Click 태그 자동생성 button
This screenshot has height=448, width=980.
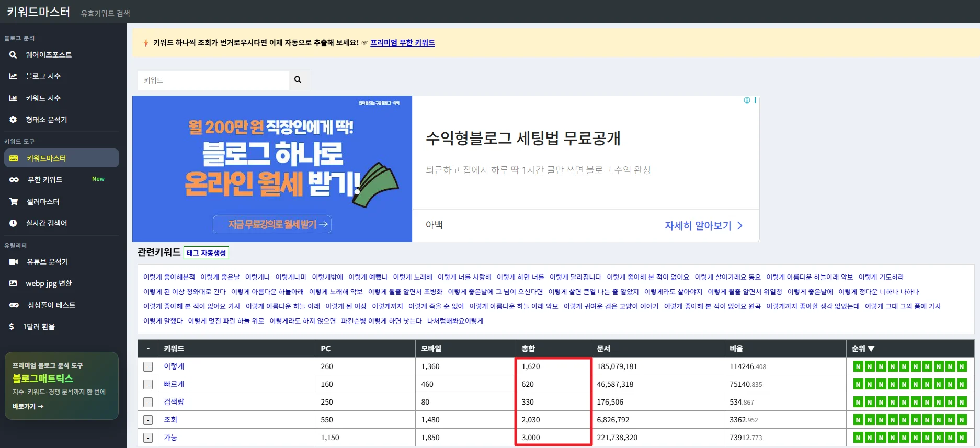click(x=206, y=253)
